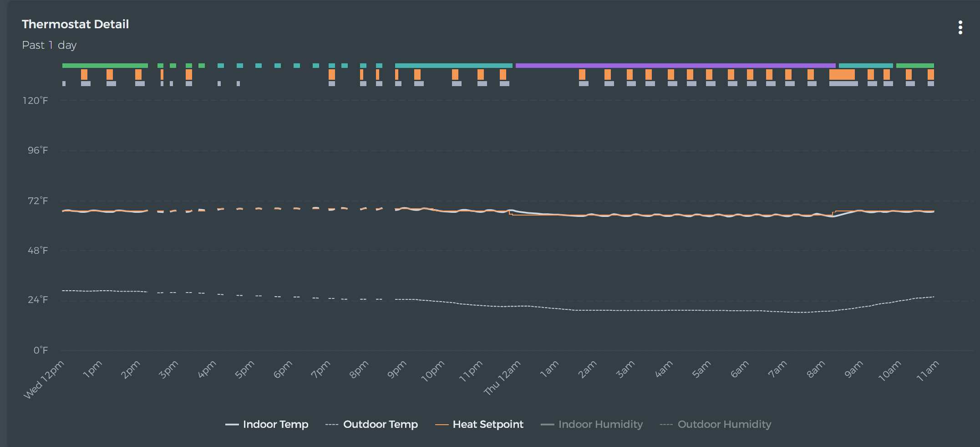Viewport: 980px width, 447px height.
Task: Click the first long green bar at chart start
Action: click(105, 66)
